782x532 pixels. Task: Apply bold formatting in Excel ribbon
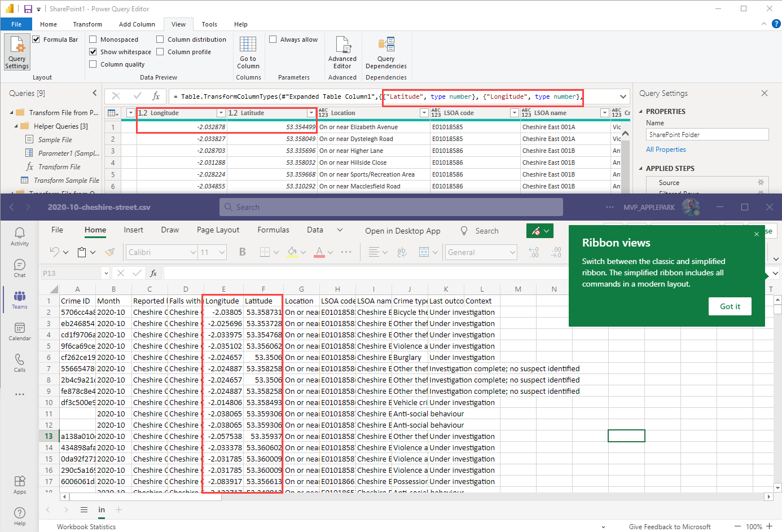click(242, 252)
